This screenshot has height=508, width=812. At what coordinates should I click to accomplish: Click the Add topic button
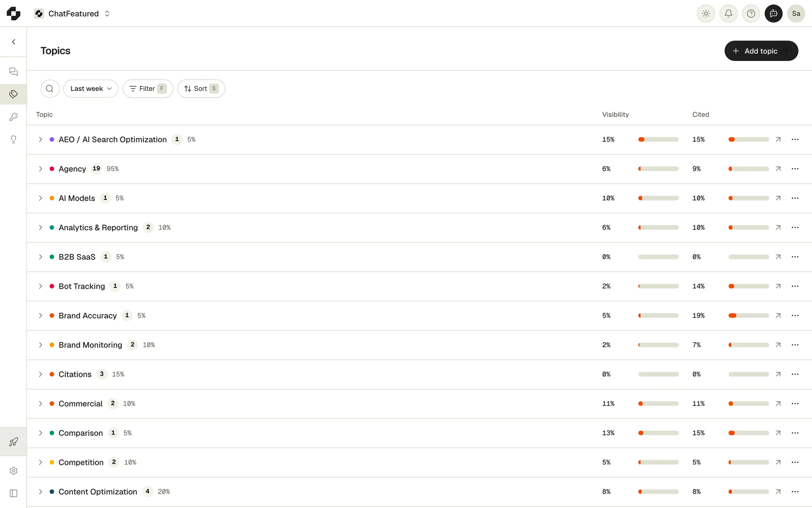pyautogui.click(x=761, y=51)
